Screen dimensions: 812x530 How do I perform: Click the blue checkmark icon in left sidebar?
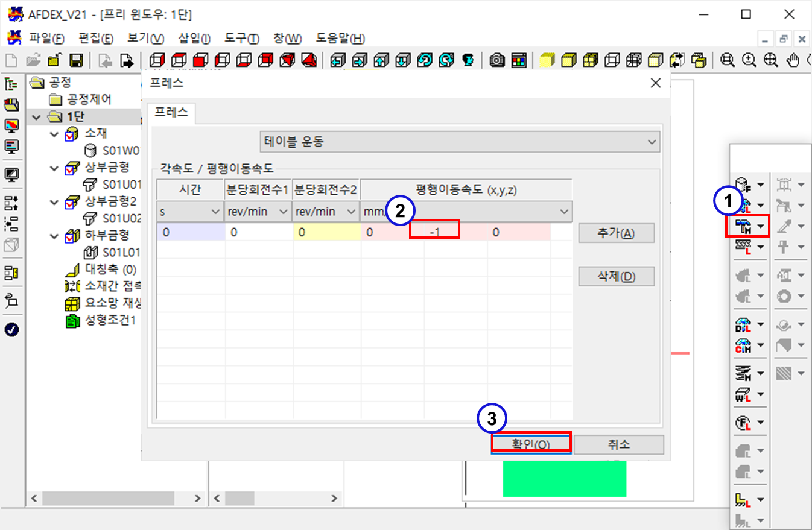click(11, 329)
